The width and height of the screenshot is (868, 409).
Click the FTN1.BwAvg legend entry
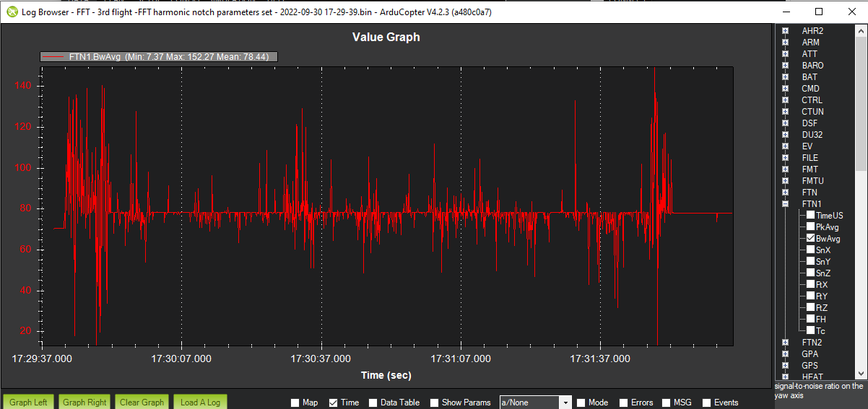[159, 56]
